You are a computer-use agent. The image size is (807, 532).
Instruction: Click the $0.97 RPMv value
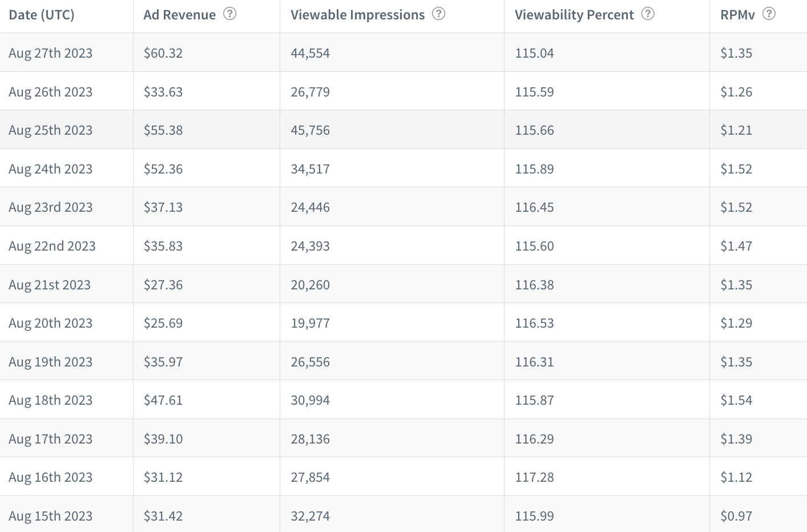coord(736,516)
